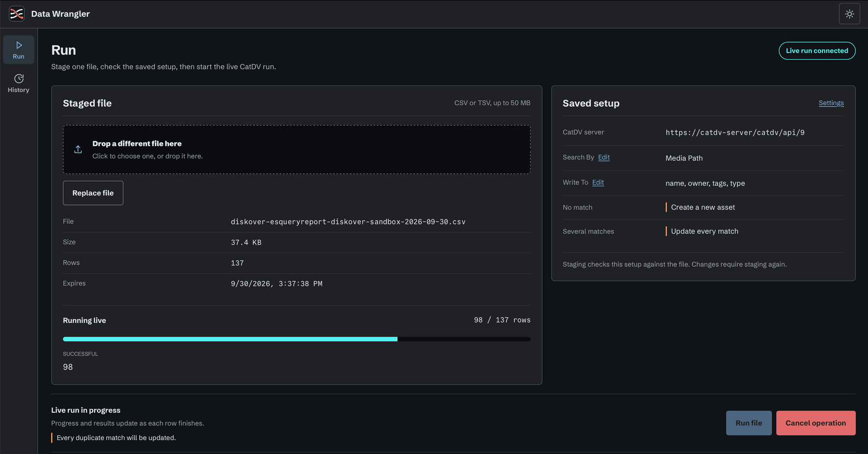Click the Media Path value
This screenshot has height=454, width=868.
point(684,158)
